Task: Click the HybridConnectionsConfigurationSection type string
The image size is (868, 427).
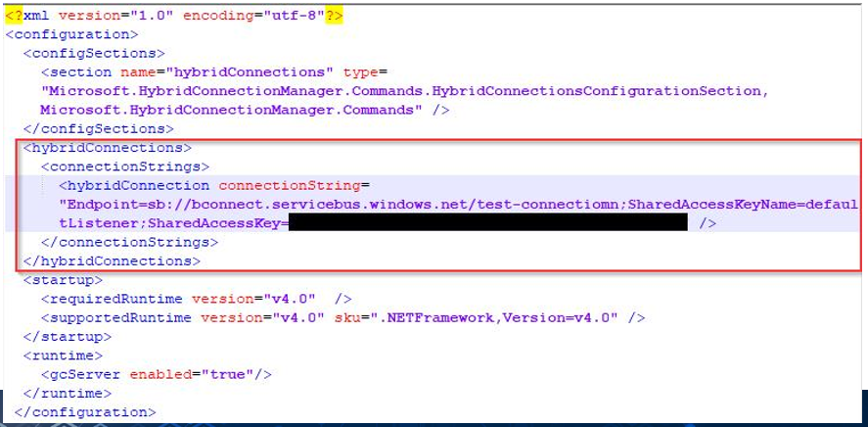Action: pyautogui.click(x=597, y=91)
